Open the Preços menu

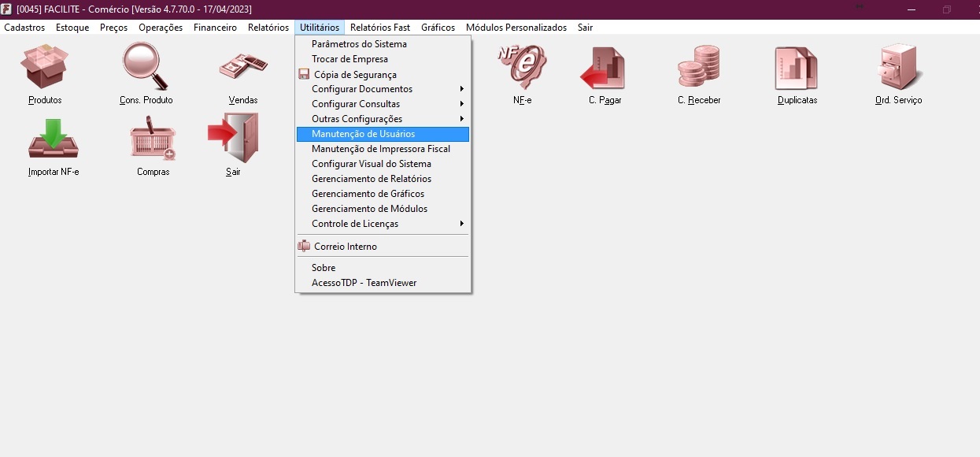point(114,28)
